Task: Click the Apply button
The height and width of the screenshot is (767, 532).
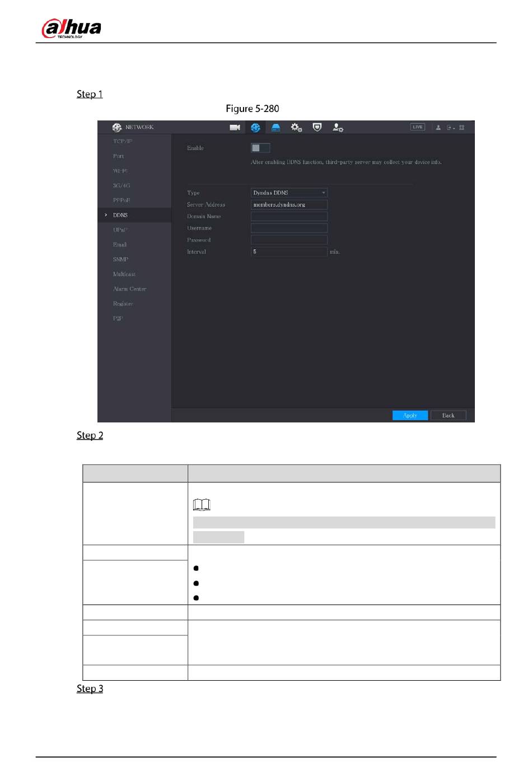Action: tap(410, 415)
